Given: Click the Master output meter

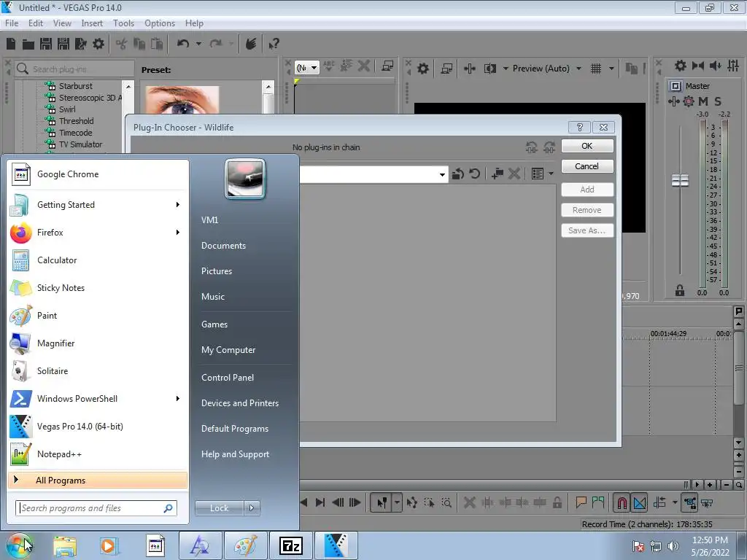Looking at the screenshot, I should point(713,204).
